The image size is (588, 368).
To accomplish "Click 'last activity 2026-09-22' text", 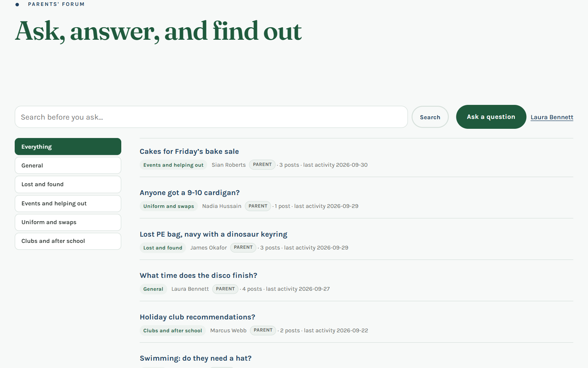I will 336,330.
